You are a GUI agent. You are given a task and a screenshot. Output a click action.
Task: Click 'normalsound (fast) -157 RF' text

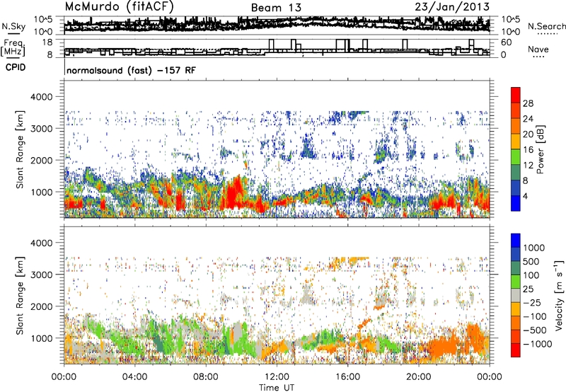point(131,70)
